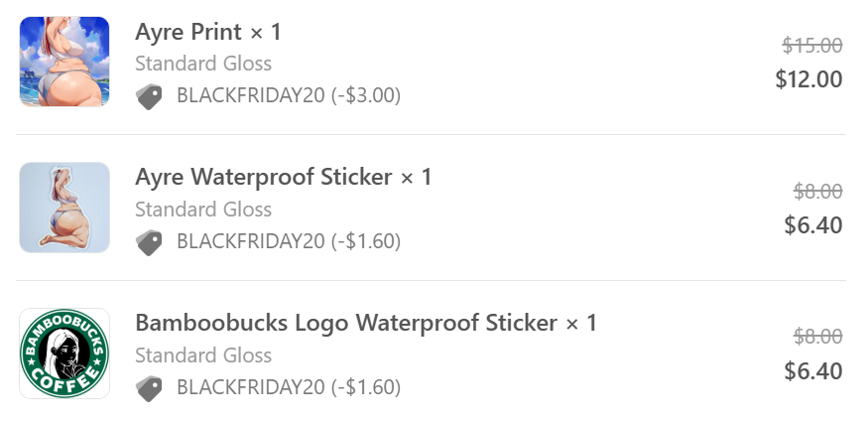Viewport: 868px width, 426px height.
Task: Click the BLACKFRIDAY20 (-$3.00) discount code
Action: point(288,96)
